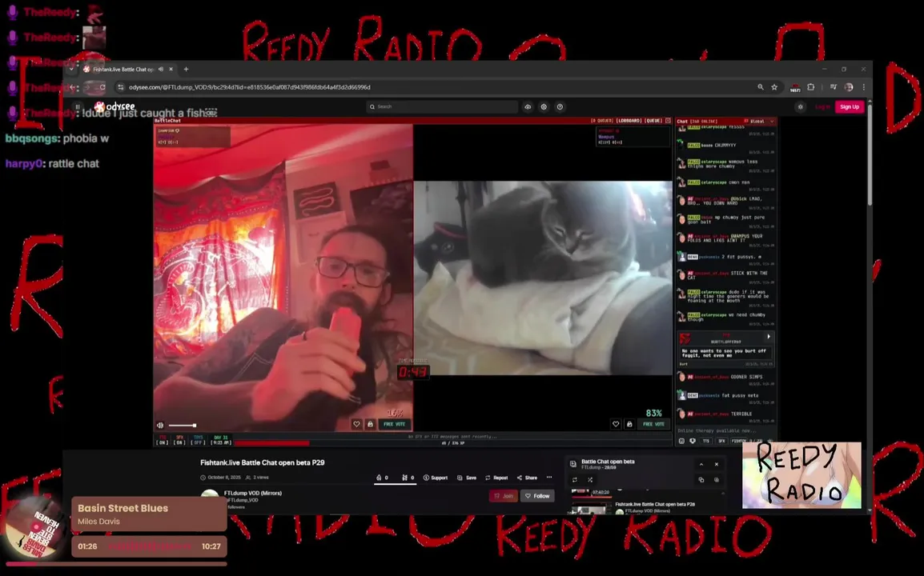The width and height of the screenshot is (924, 576).
Task: Select the Fishtank.live Battle Chat browser tab
Action: (x=124, y=69)
